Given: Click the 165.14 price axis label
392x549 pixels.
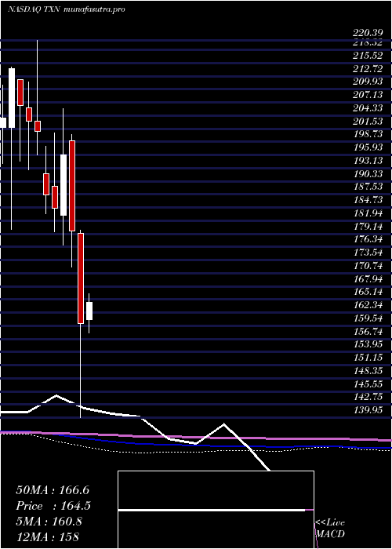Looking at the screenshot, I should pos(368,292).
